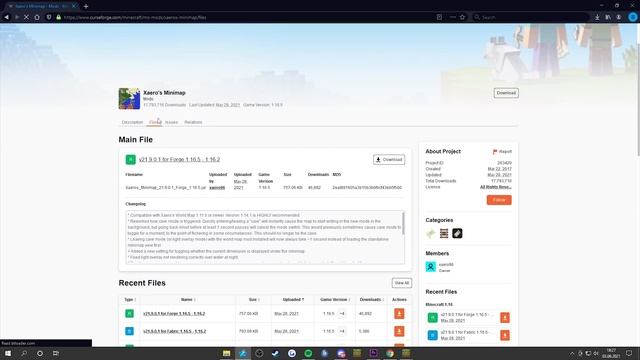This screenshot has height=360, width=640.
Task: Open the Issues tab
Action: 171,122
